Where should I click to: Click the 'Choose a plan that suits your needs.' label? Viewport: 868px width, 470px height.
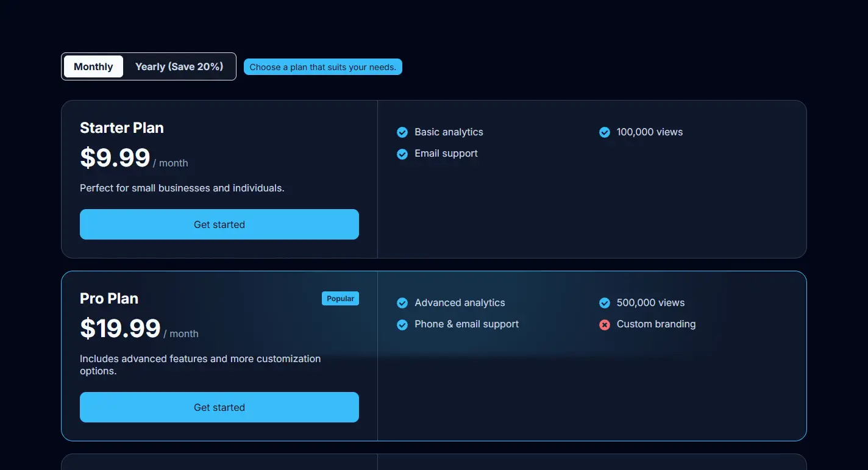(x=323, y=67)
